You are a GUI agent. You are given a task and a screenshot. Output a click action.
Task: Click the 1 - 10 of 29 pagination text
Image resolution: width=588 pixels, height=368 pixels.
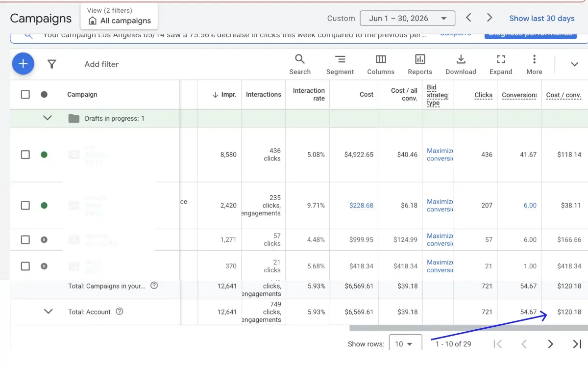pyautogui.click(x=453, y=344)
